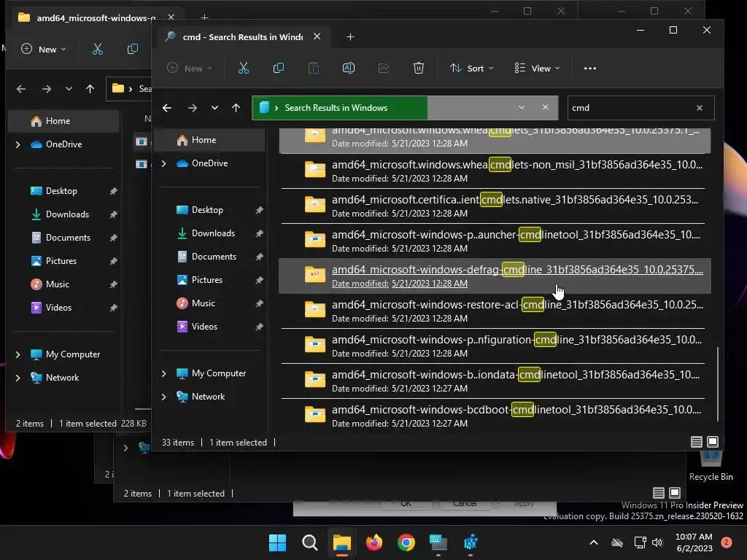This screenshot has height=560, width=747.
Task: Open View dropdown in front window
Action: [x=537, y=68]
